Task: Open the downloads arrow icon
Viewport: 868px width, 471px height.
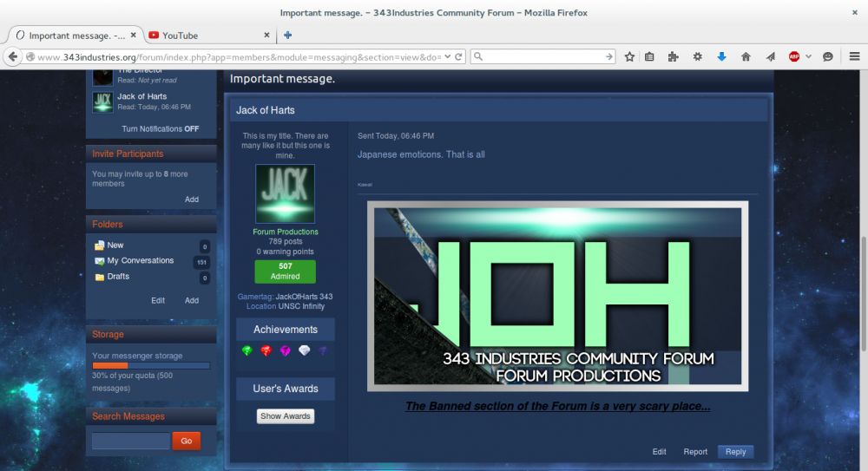Action: click(x=721, y=57)
